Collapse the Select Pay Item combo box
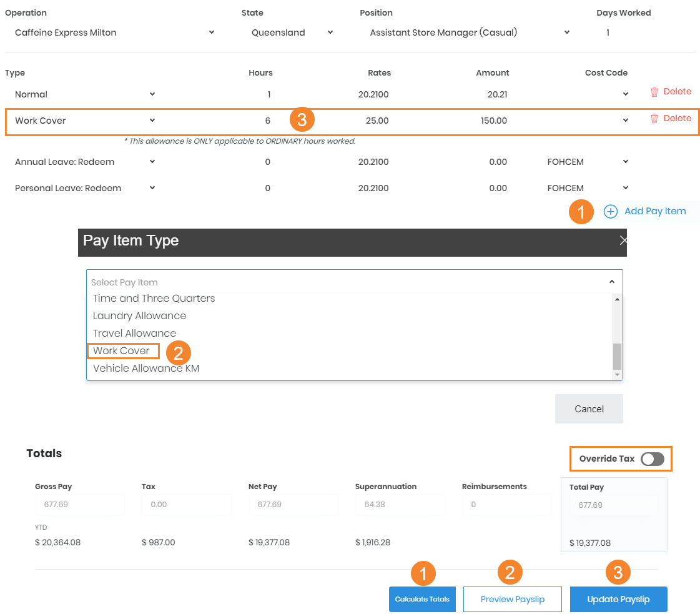 (x=611, y=282)
